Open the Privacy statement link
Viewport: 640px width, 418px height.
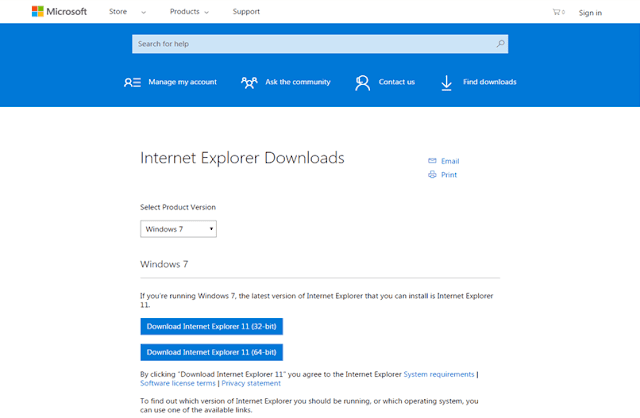point(251,383)
